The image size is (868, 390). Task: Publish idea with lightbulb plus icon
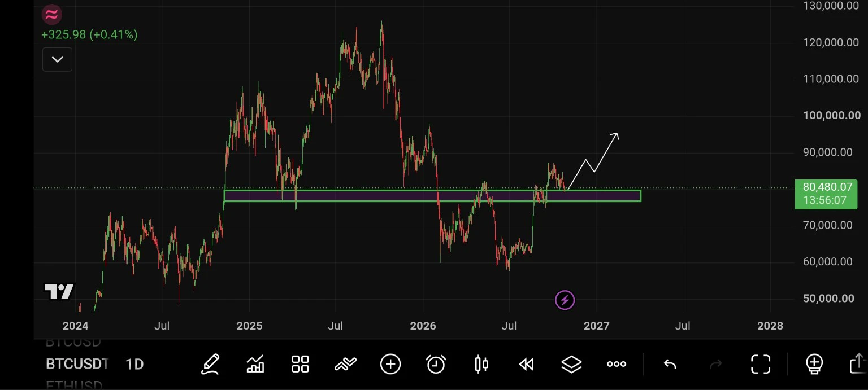pyautogui.click(x=814, y=363)
